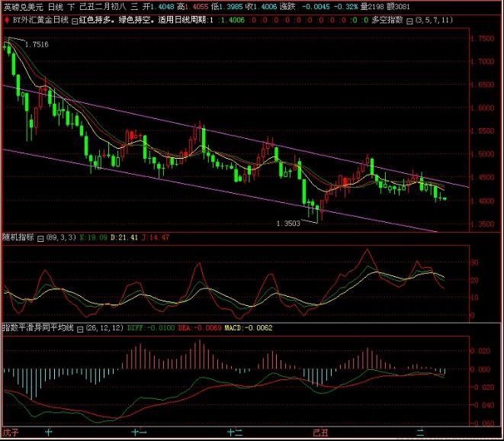Click the 十二 month marker on time axis
The image size is (504, 441).
[x=235, y=432]
